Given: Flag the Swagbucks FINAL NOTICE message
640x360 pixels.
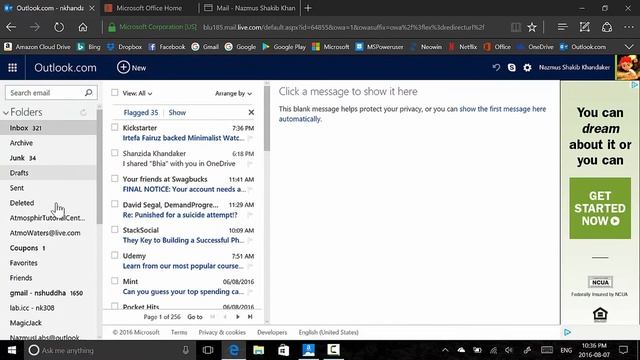Looking at the screenshot, I should 250,189.
